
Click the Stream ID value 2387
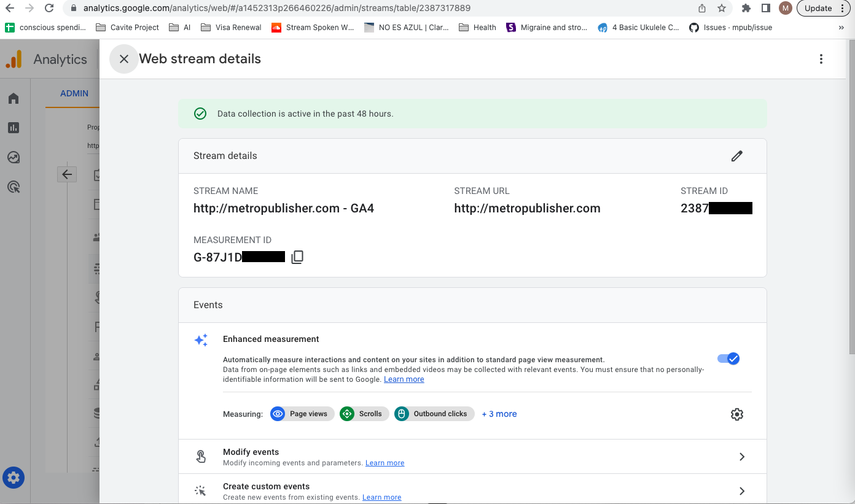click(x=695, y=208)
